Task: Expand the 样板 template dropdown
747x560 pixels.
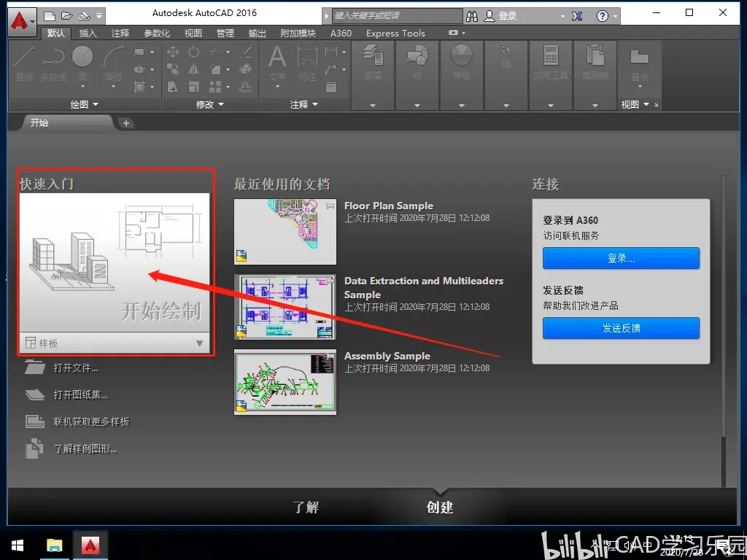Action: tap(200, 343)
